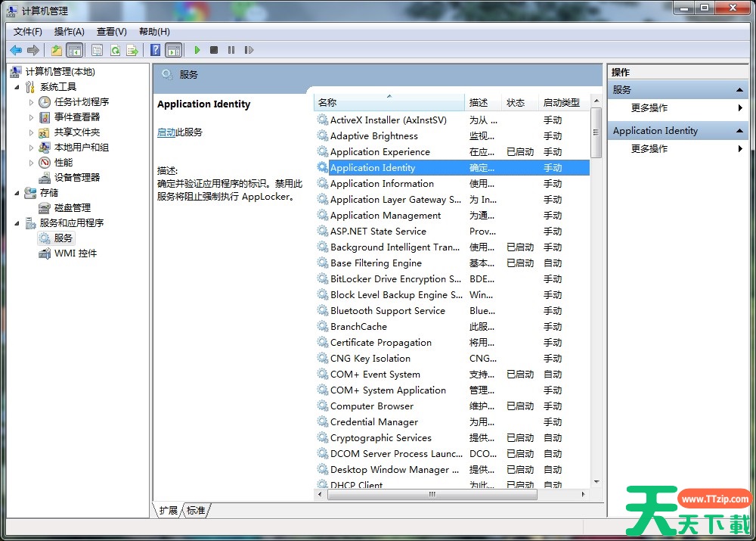Click the Properties toolbar icon
Screen dimensions: 756x541
[x=97, y=50]
